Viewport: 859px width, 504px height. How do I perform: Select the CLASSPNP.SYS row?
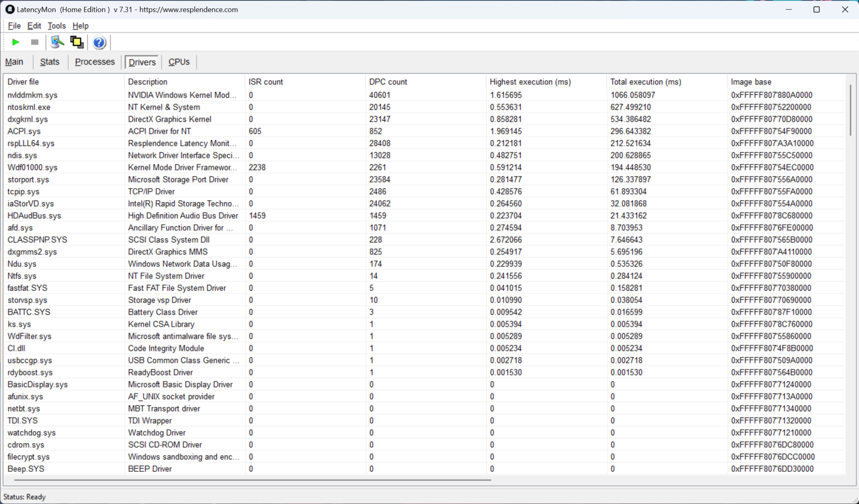(37, 240)
